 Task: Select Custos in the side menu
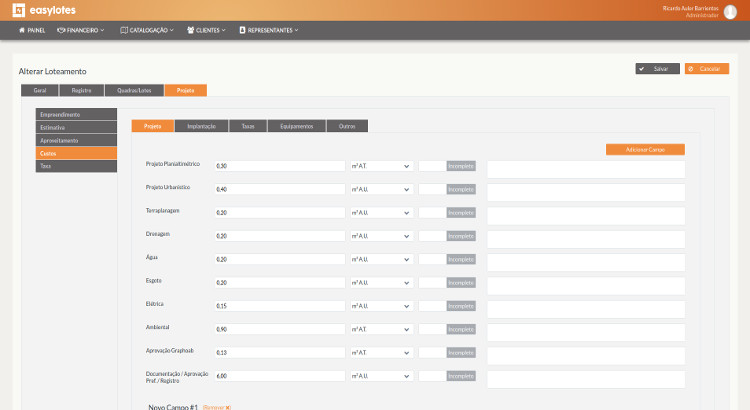pos(76,153)
